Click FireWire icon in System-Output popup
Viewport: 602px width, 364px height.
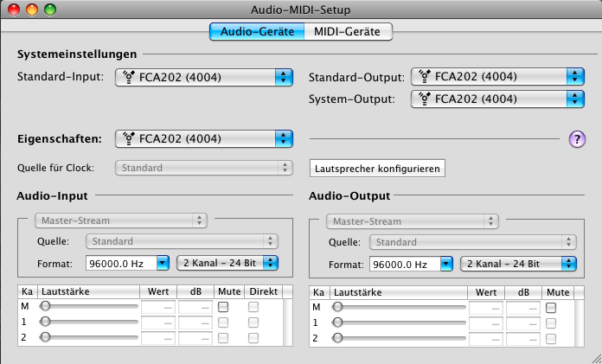[x=424, y=99]
